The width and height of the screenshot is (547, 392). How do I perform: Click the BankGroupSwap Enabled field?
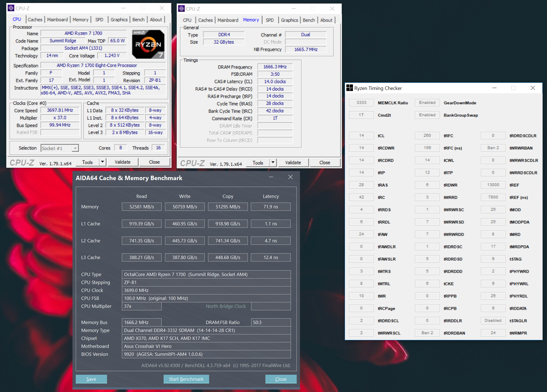pyautogui.click(x=427, y=115)
